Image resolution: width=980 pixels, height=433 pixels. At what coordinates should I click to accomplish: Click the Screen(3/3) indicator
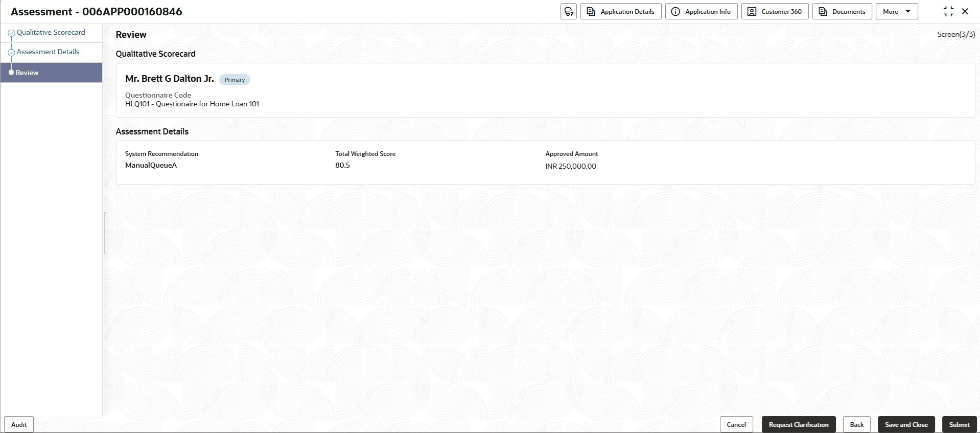point(956,34)
